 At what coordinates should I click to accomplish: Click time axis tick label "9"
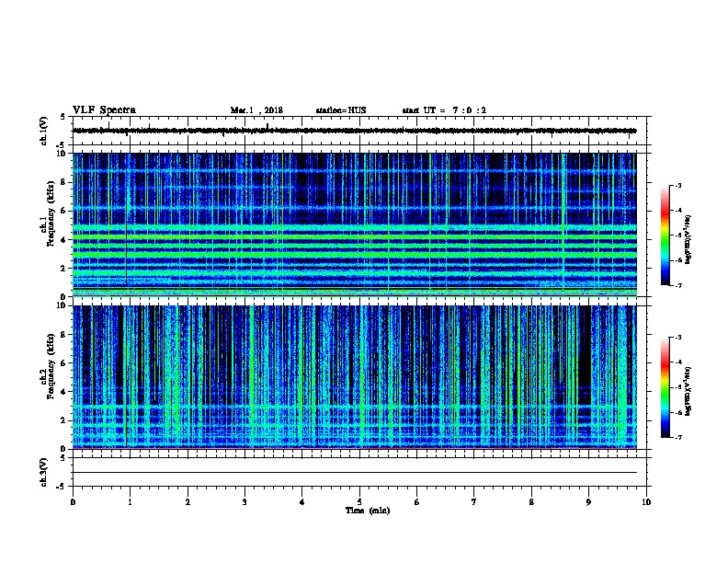588,502
